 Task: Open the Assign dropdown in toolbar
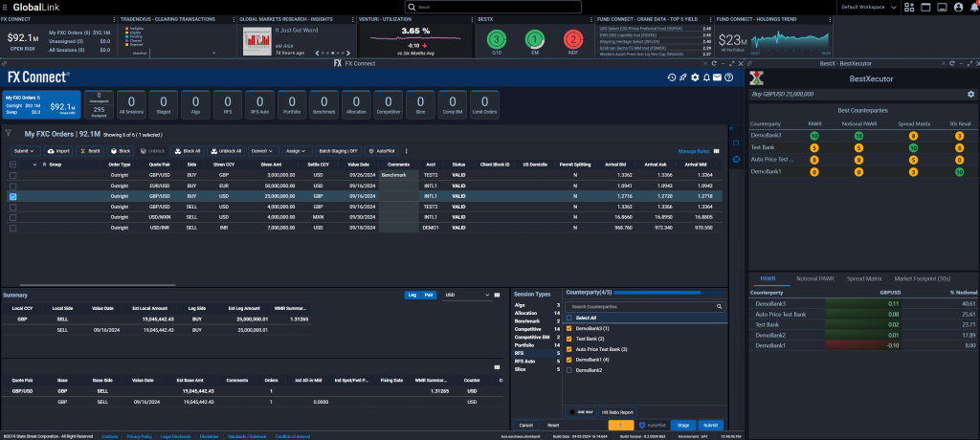297,151
